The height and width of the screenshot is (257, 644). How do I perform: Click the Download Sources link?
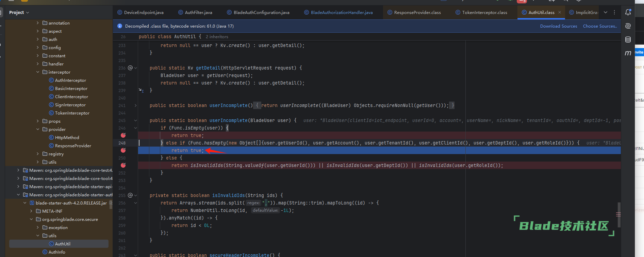coord(559,26)
